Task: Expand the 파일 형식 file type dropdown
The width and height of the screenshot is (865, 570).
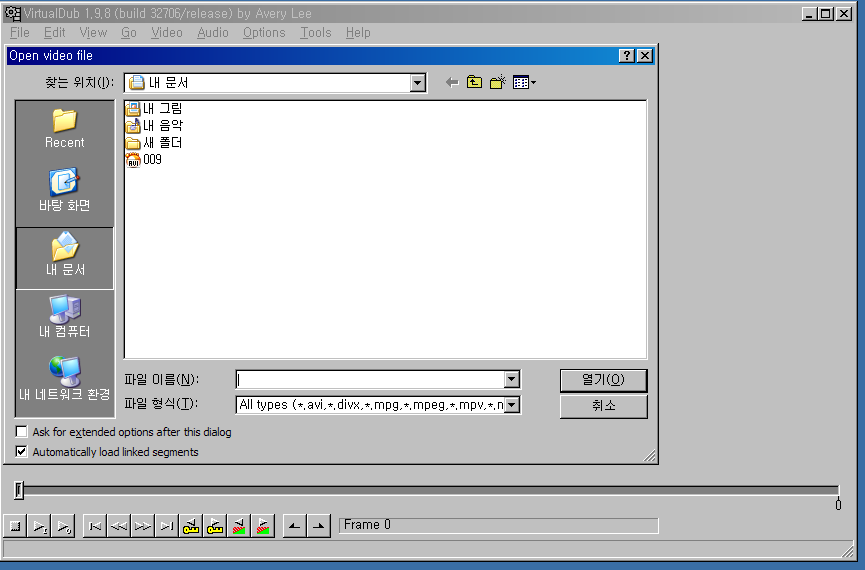Action: [512, 405]
